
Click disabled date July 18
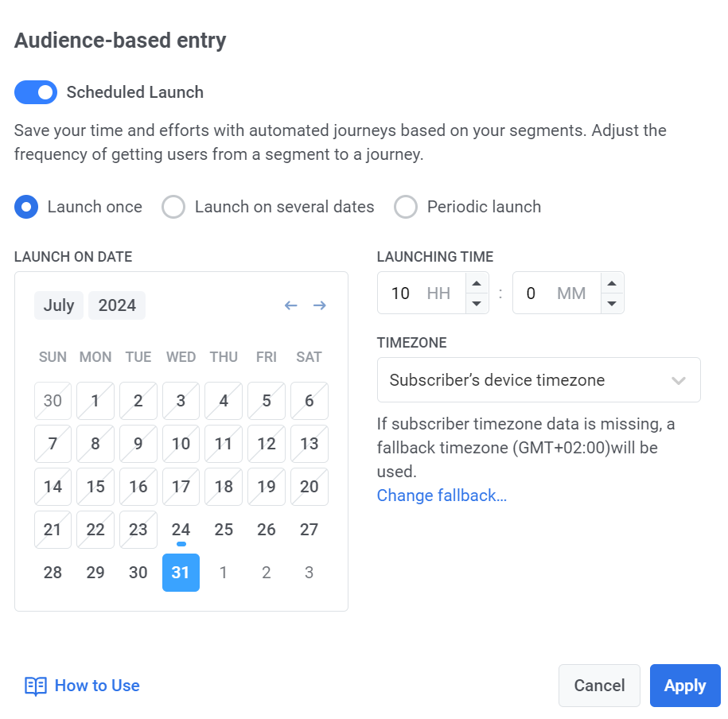tap(224, 487)
